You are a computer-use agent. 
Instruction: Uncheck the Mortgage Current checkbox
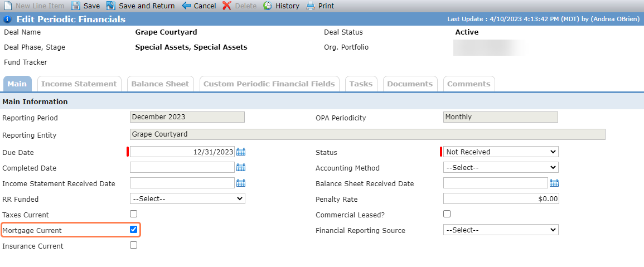(x=133, y=230)
